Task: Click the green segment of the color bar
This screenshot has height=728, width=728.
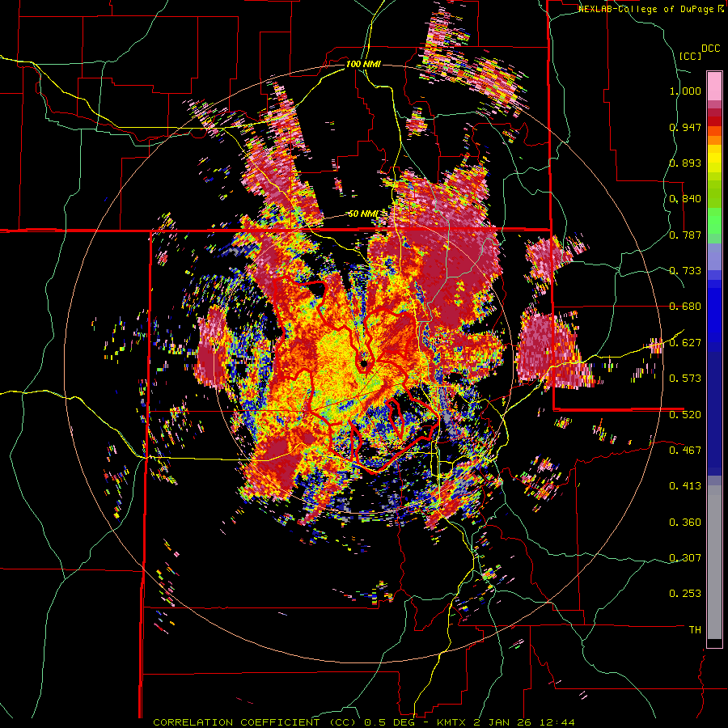Action: (714, 221)
